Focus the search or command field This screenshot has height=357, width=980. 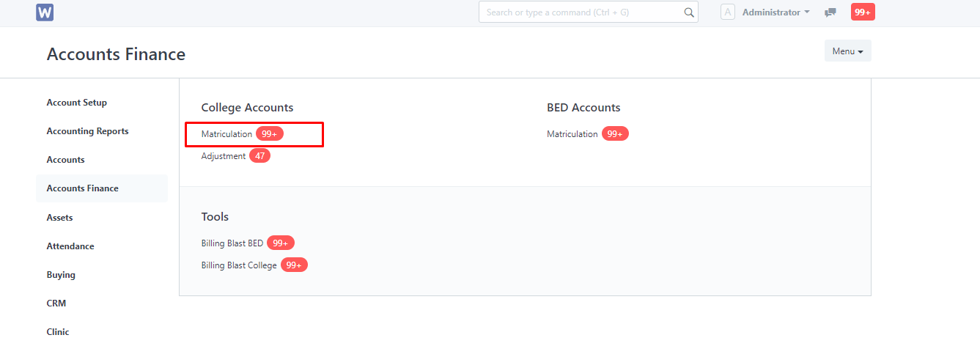coord(588,12)
